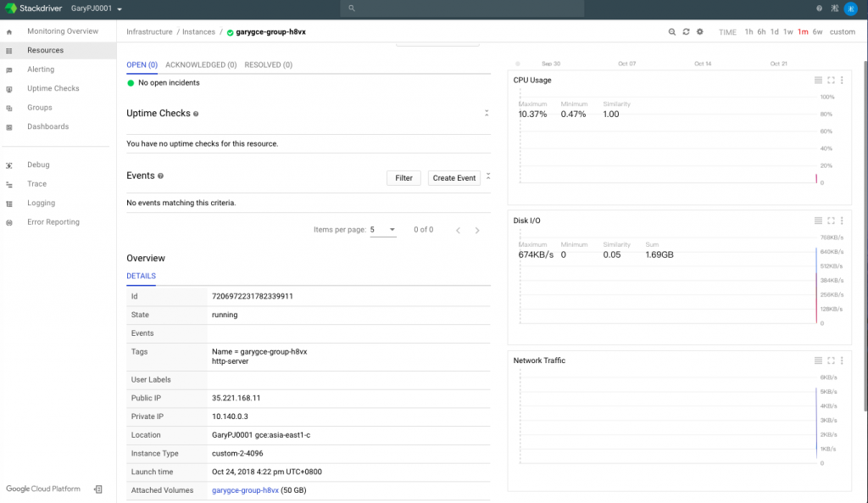Open Logging in the sidebar
Image resolution: width=868 pixels, height=503 pixels.
(x=41, y=203)
